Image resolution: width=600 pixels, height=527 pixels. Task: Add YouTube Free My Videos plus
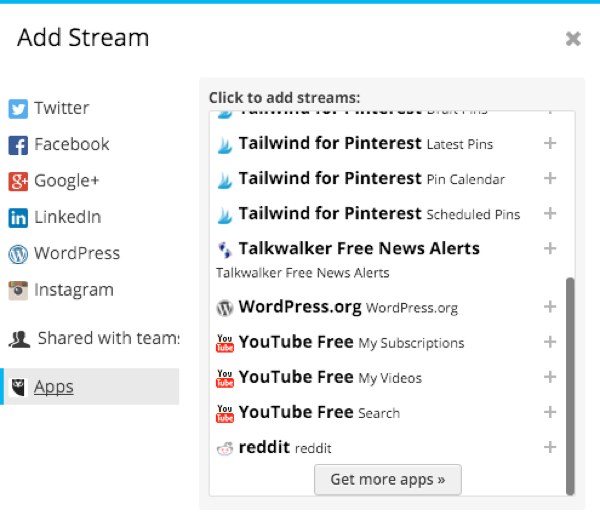(x=550, y=377)
